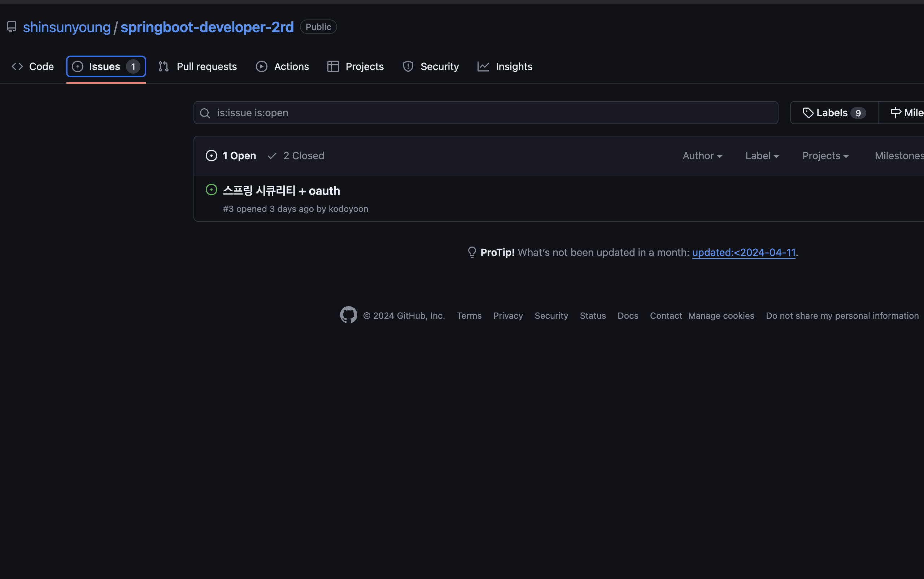This screenshot has width=924, height=579.
Task: Open the Projects tab
Action: 356,66
